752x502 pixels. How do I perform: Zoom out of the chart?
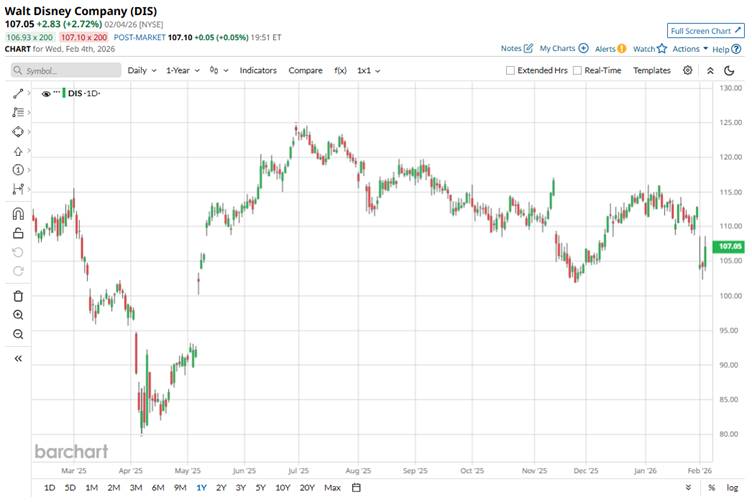click(18, 334)
